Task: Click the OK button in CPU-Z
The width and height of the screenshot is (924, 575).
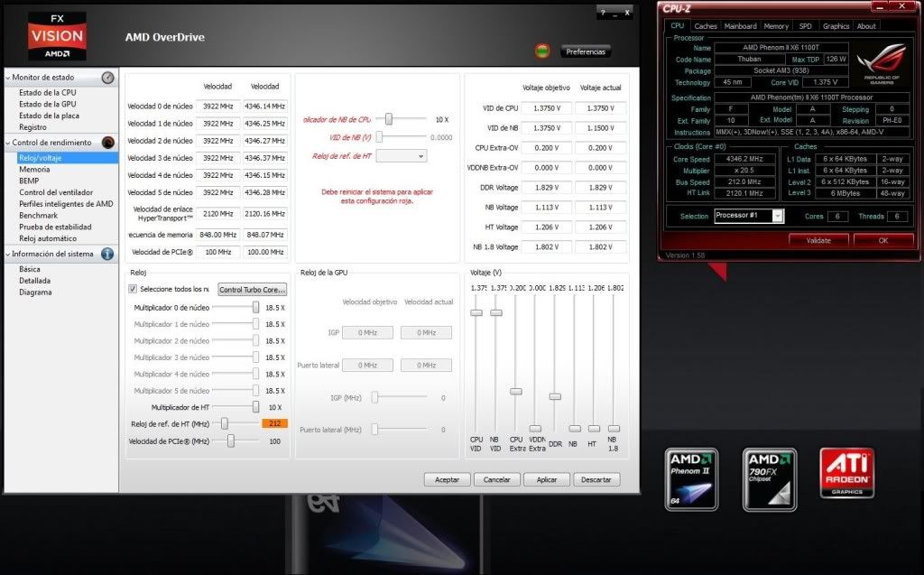Action: (882, 241)
